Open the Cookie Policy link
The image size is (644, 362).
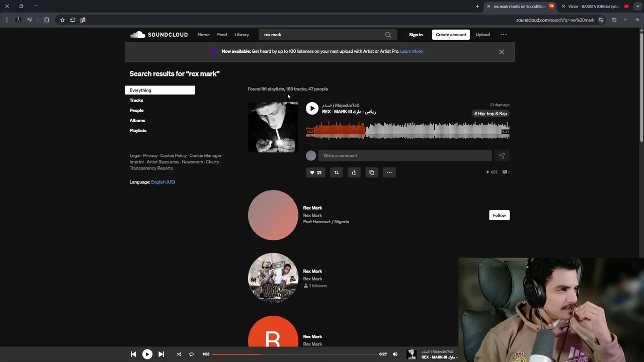[173, 155]
